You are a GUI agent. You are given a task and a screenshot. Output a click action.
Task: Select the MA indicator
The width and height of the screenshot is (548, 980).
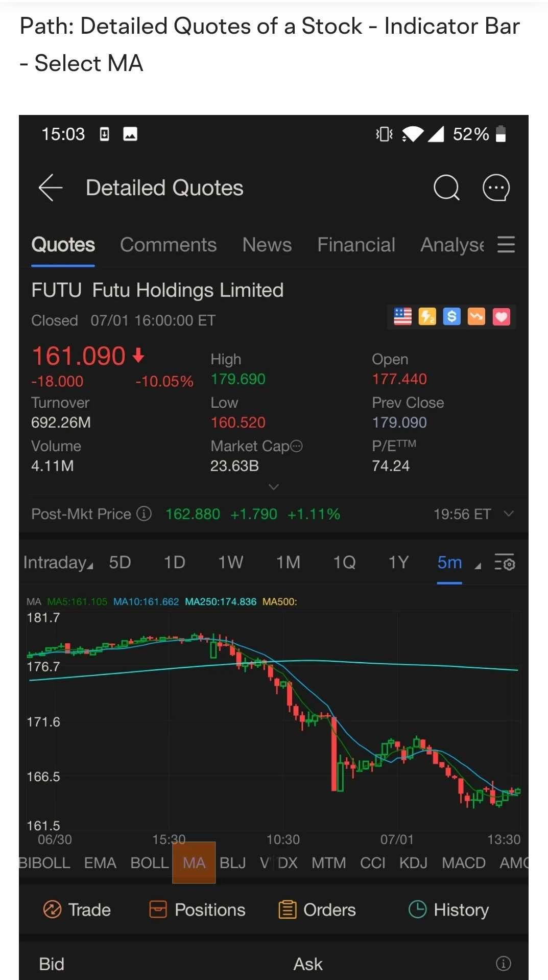(194, 863)
